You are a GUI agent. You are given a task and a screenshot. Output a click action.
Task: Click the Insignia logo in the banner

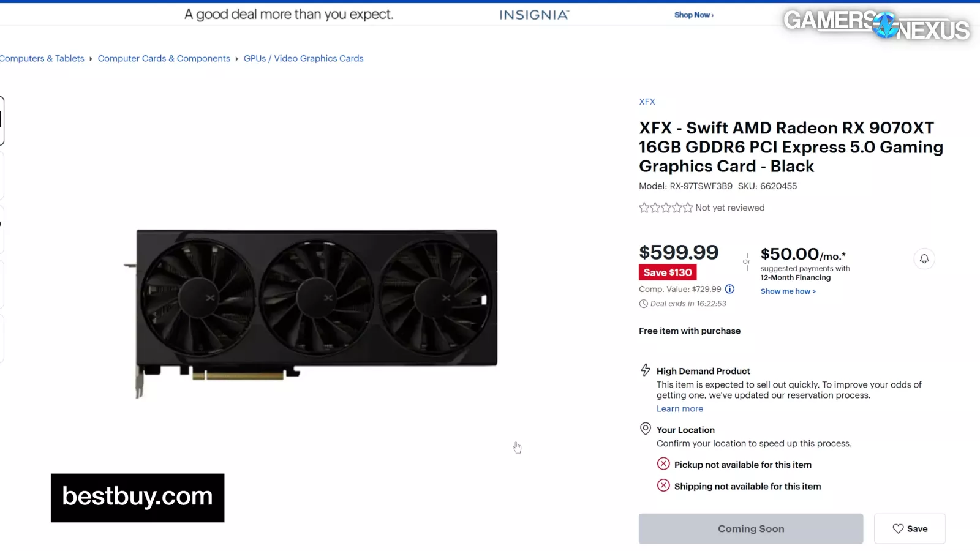534,15
